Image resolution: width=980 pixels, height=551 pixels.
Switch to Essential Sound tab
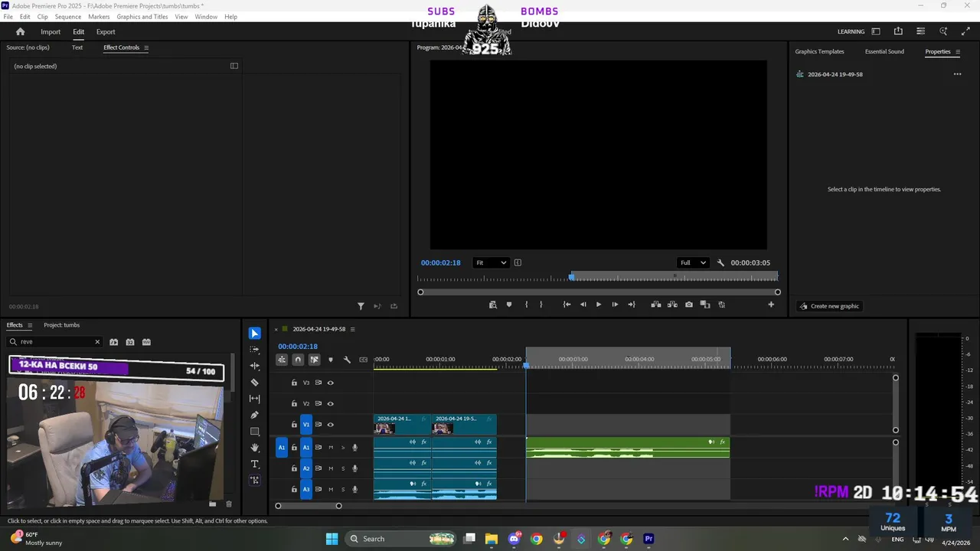click(x=884, y=52)
